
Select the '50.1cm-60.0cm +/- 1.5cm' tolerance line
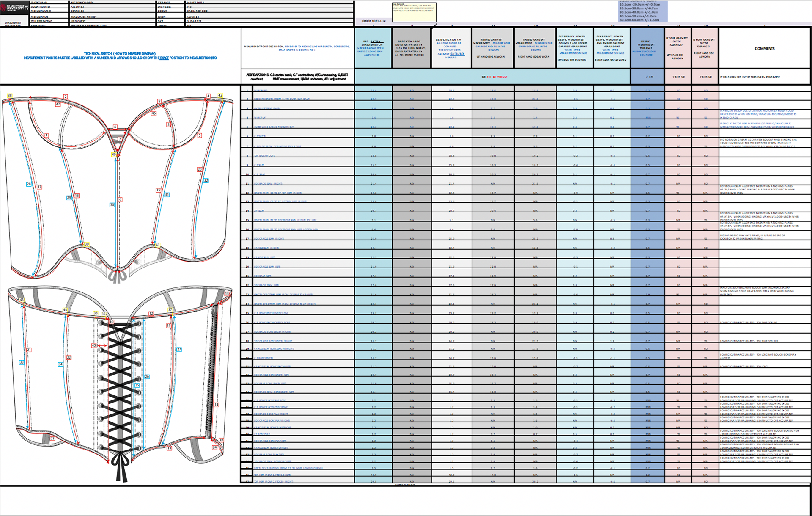pos(639,20)
